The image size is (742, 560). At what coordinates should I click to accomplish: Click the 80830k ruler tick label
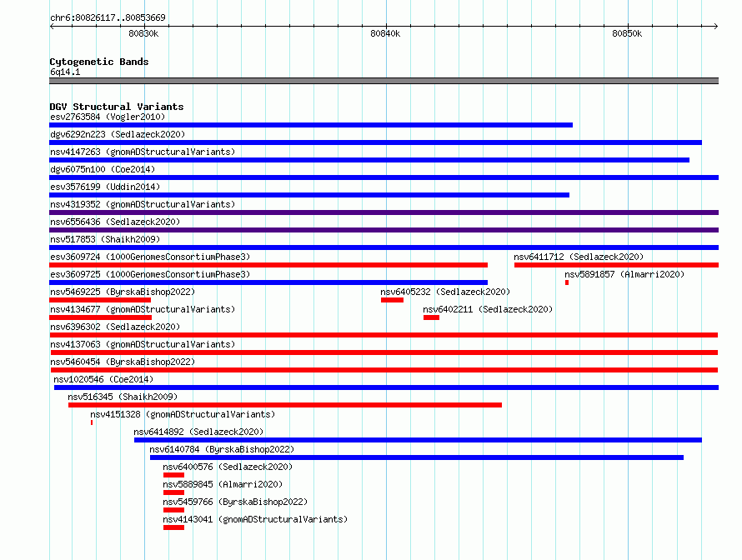coord(143,34)
